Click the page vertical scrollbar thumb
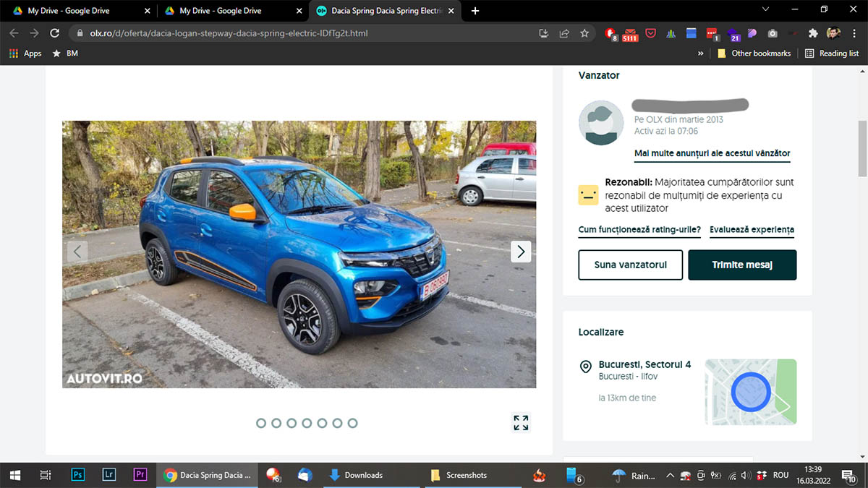Image resolution: width=868 pixels, height=488 pixels. tap(862, 148)
